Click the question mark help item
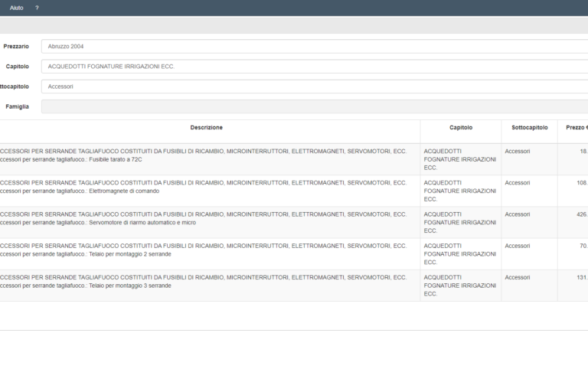This screenshot has width=588, height=392. [x=37, y=8]
